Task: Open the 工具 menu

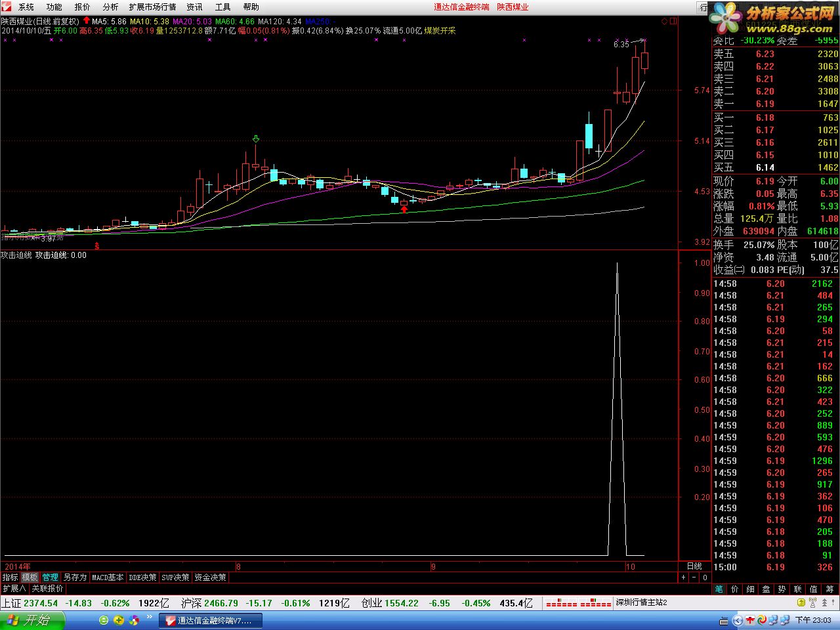Action: tap(223, 7)
